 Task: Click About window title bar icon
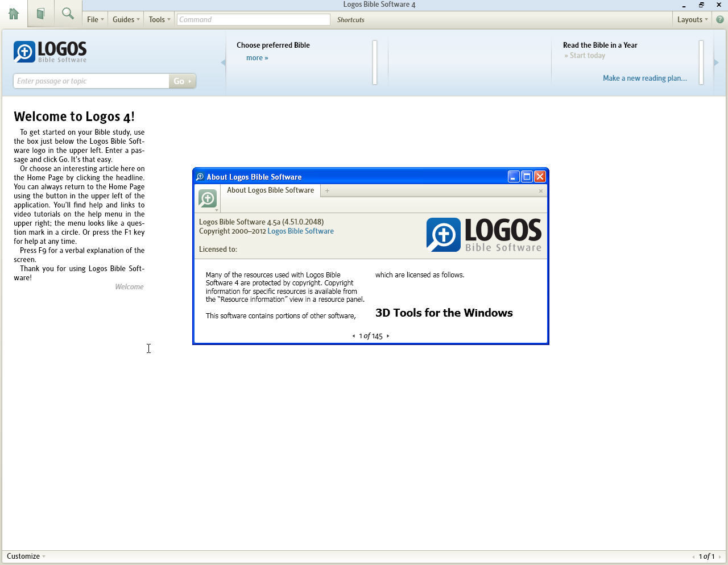(x=200, y=177)
